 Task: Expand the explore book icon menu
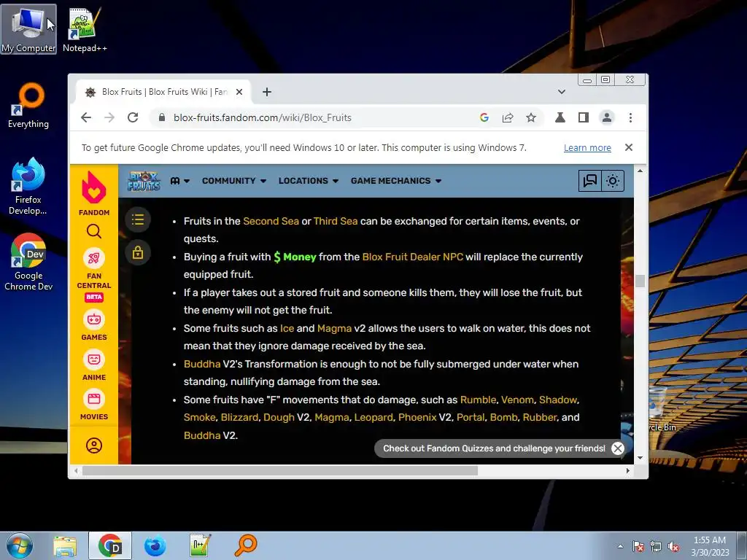(180, 181)
